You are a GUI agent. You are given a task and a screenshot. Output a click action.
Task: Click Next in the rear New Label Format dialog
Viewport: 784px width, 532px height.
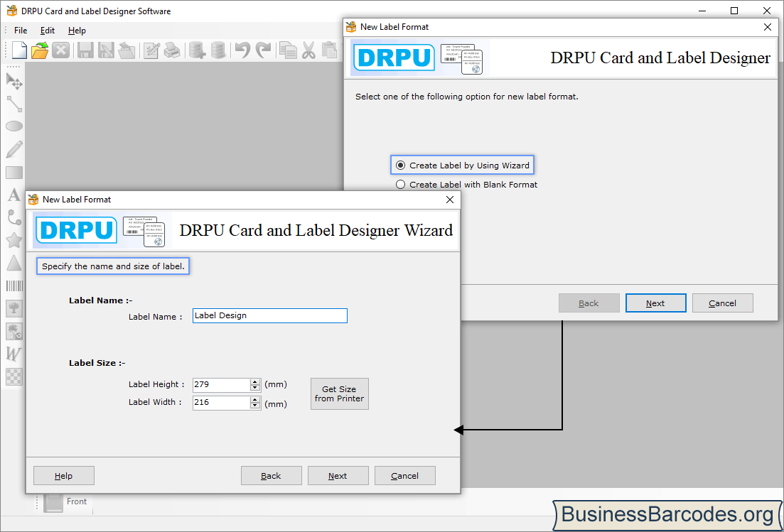pyautogui.click(x=655, y=303)
